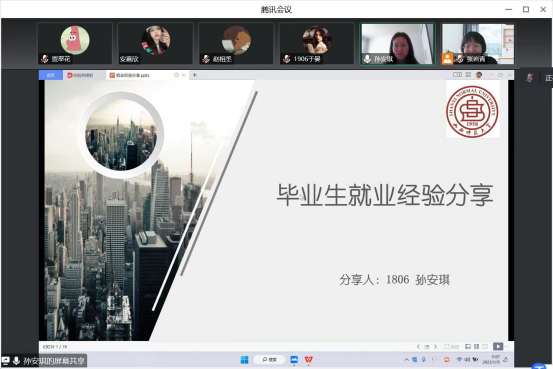This screenshot has width=553, height=369.
Task: Open WPS Office from the taskbar
Action: tap(309, 359)
